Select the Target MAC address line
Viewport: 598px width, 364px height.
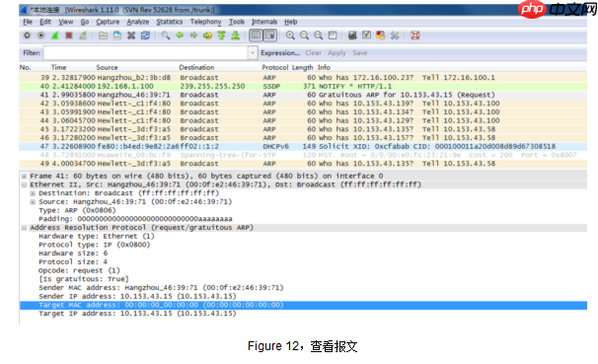tap(303, 305)
